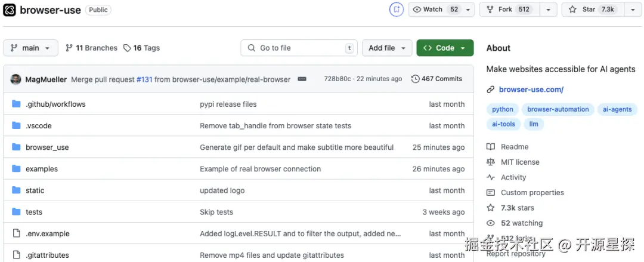Click the .vscode folder icon
644x262 pixels.
pyautogui.click(x=17, y=125)
